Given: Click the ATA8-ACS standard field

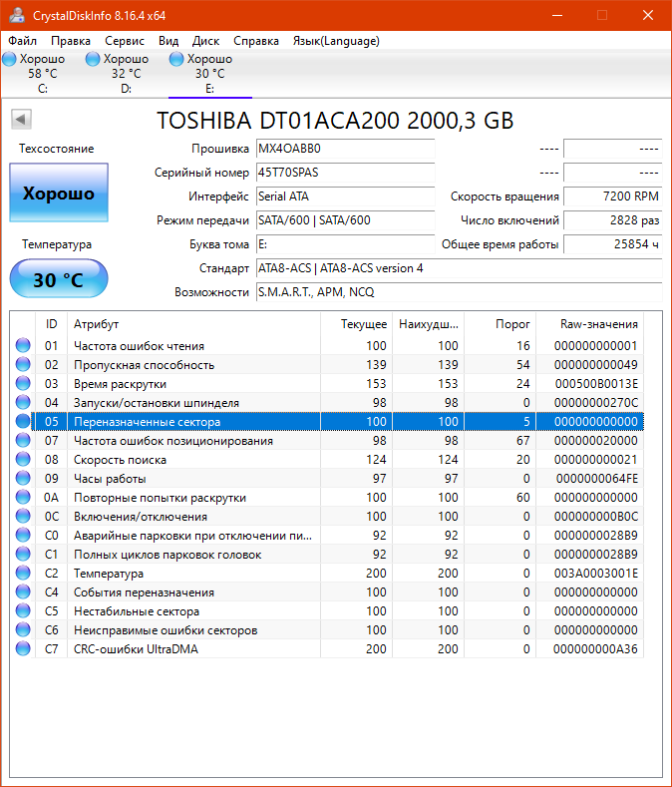Looking at the screenshot, I should [x=460, y=268].
